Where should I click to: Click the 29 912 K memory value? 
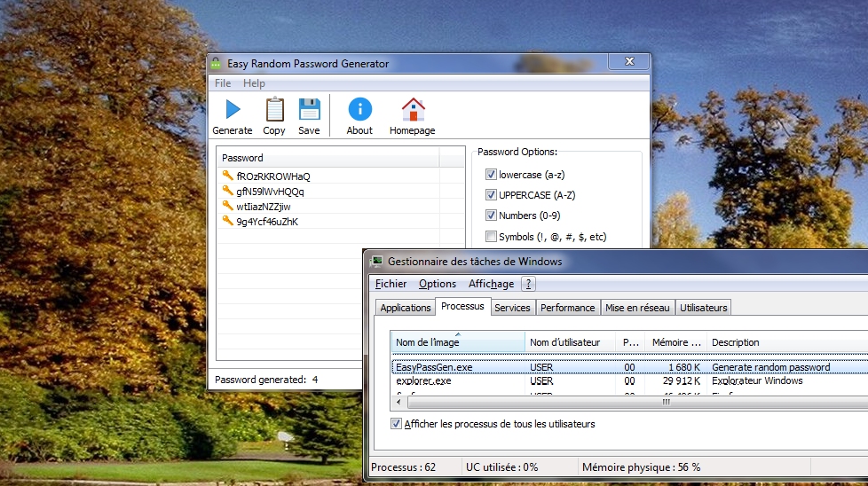click(x=682, y=381)
